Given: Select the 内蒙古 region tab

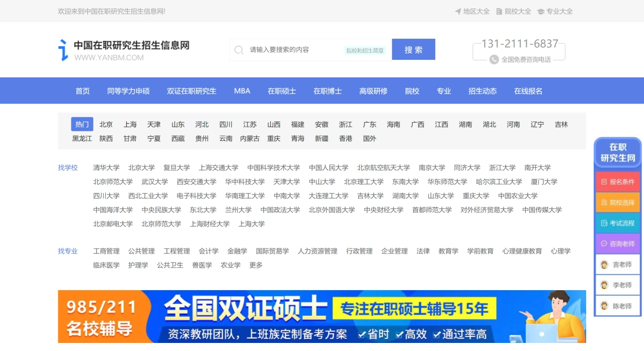Looking at the screenshot, I should pos(250,138).
